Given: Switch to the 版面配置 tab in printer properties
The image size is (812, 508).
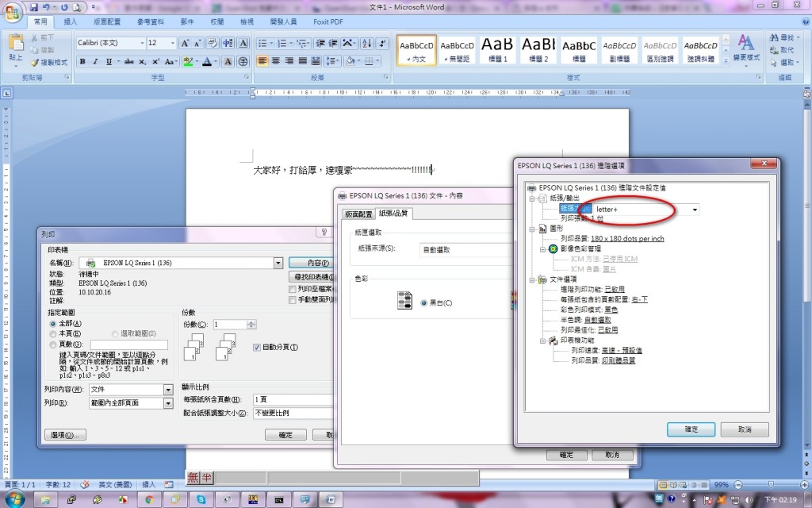Looking at the screenshot, I should point(358,214).
